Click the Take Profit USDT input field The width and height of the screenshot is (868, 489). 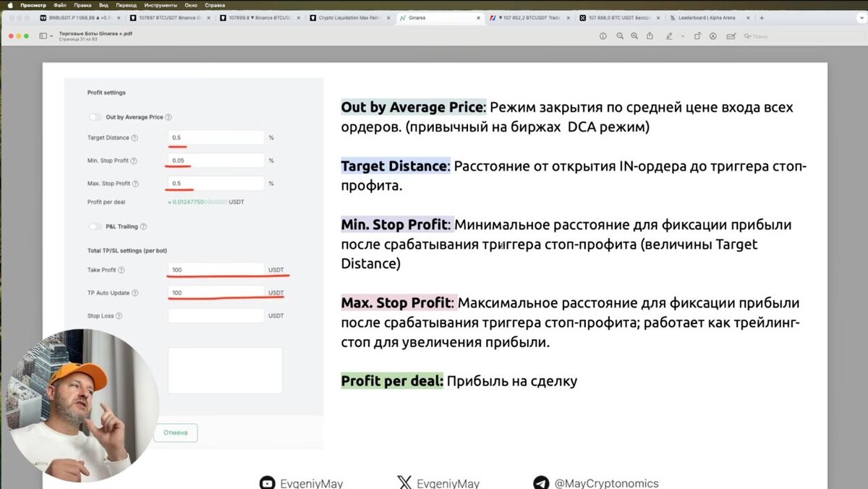216,270
